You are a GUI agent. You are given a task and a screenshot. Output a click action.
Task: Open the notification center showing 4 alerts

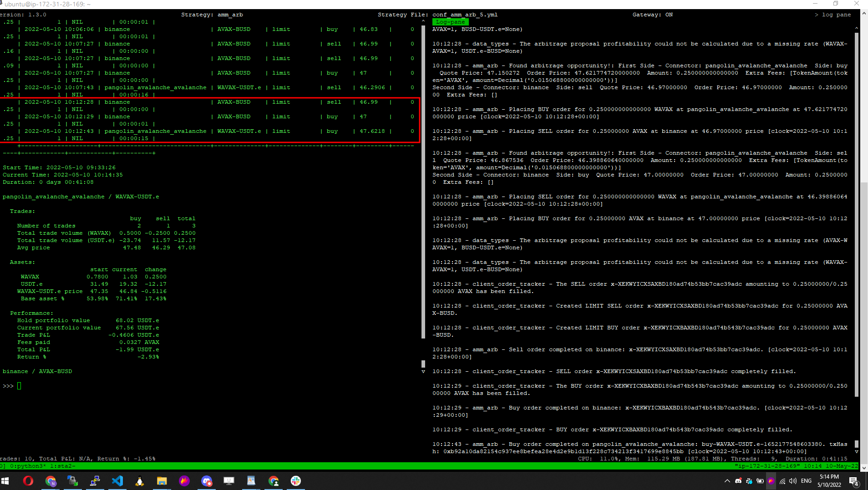pos(855,482)
